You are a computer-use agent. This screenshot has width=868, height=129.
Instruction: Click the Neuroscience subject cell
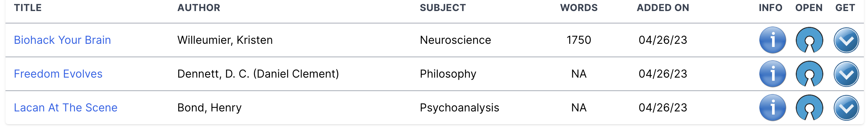click(455, 40)
